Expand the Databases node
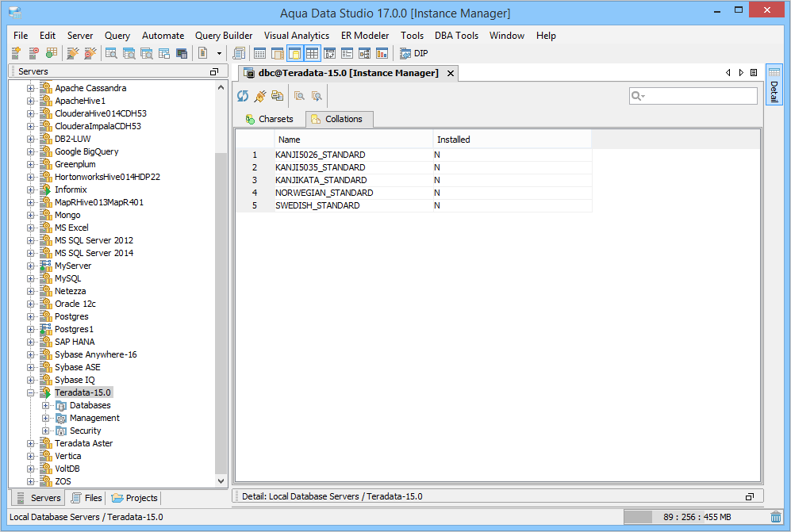 point(45,405)
